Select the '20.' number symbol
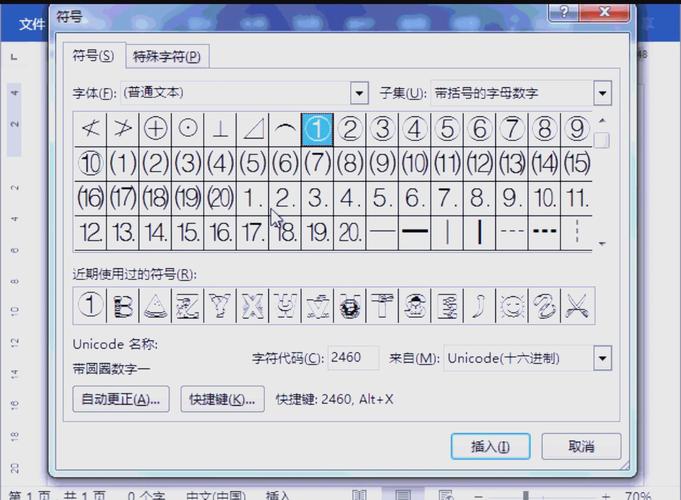The width and height of the screenshot is (681, 500). point(350,233)
